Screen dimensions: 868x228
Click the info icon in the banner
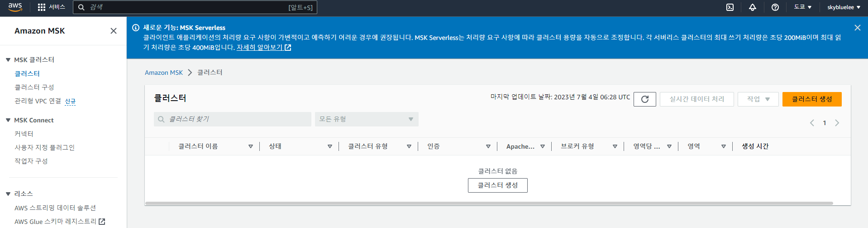click(x=135, y=28)
